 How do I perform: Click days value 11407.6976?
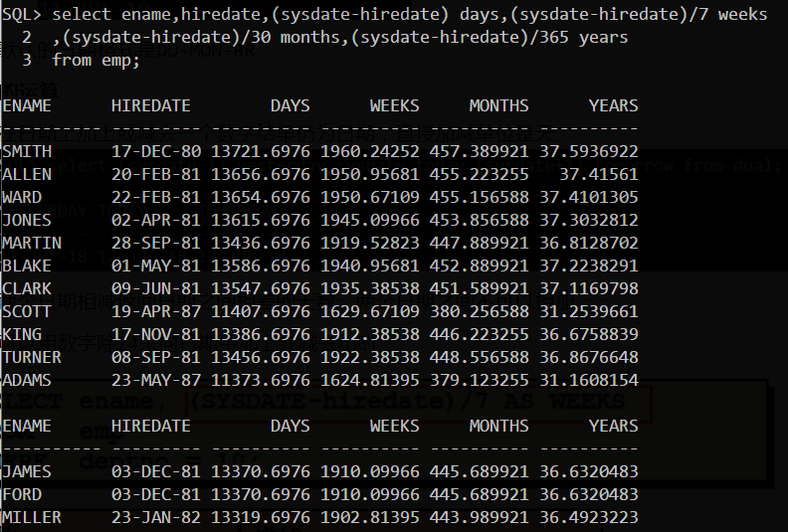click(261, 311)
